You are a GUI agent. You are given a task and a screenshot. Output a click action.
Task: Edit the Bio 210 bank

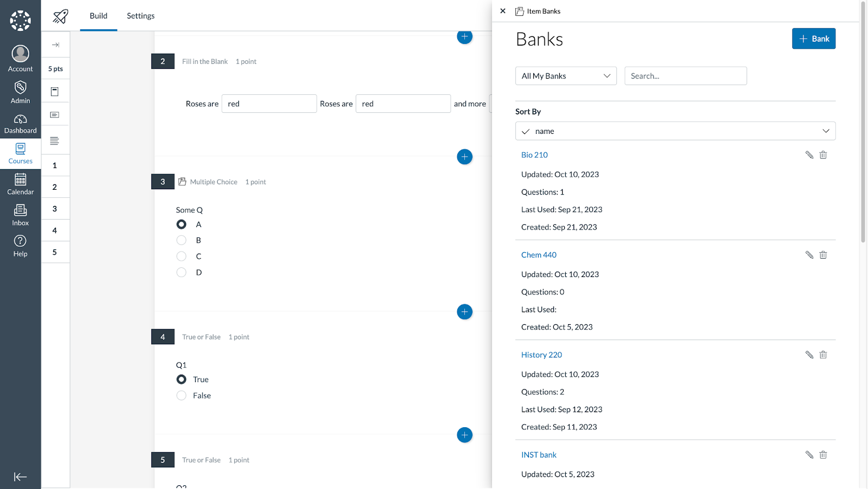809,155
